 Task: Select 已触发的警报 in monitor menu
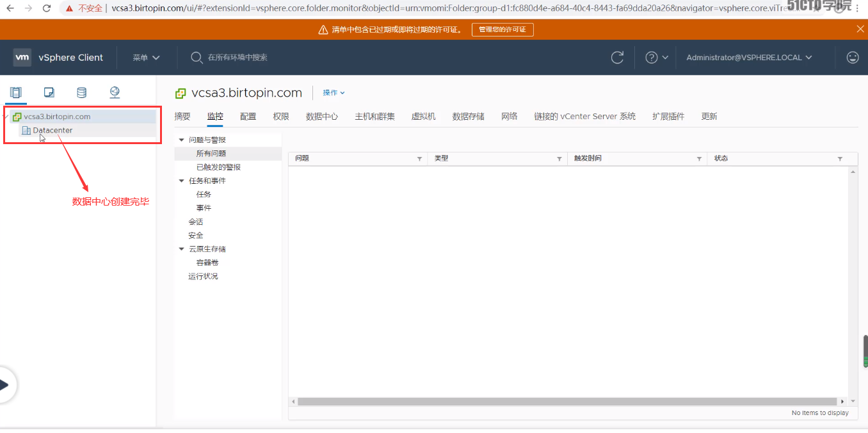pyautogui.click(x=219, y=167)
